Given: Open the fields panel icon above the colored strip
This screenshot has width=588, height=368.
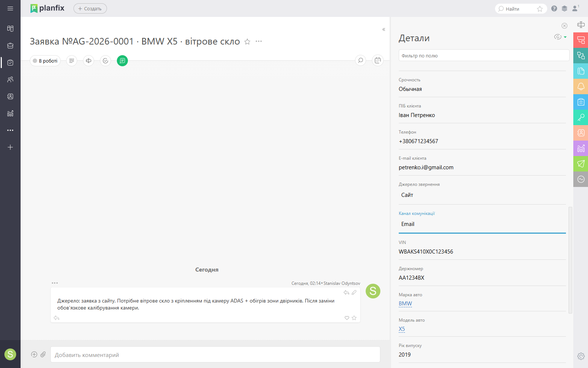Looking at the screenshot, I should 581,25.
